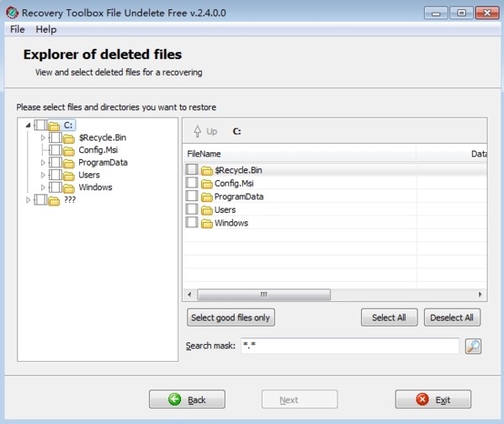Screen dimensions: 504x424
Task: Check the ??? checkbox in tree
Action: pyautogui.click(x=41, y=199)
